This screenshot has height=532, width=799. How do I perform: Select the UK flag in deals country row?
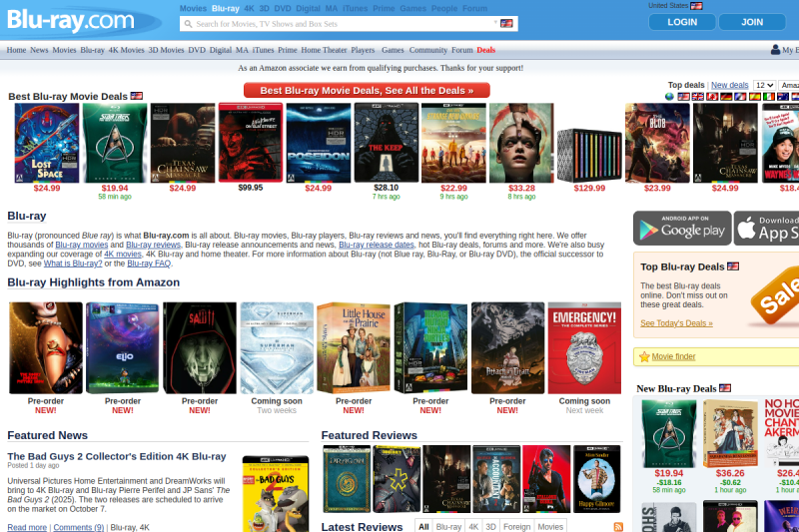tap(697, 97)
